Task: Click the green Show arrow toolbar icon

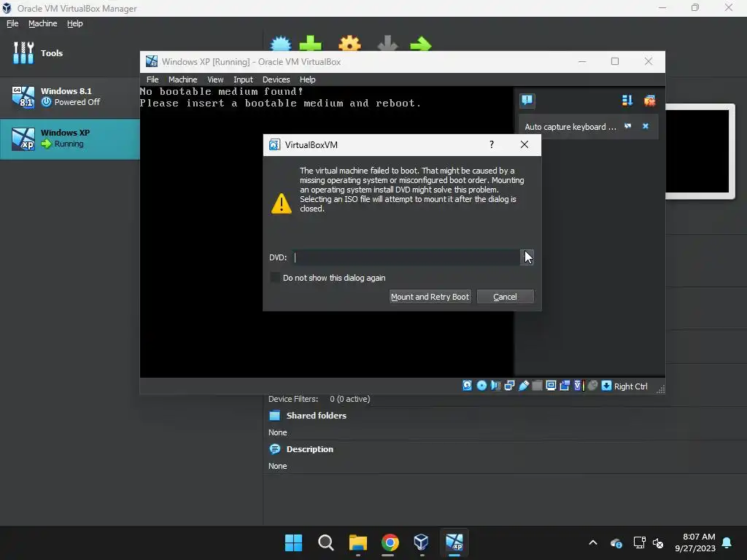Action: pyautogui.click(x=421, y=44)
